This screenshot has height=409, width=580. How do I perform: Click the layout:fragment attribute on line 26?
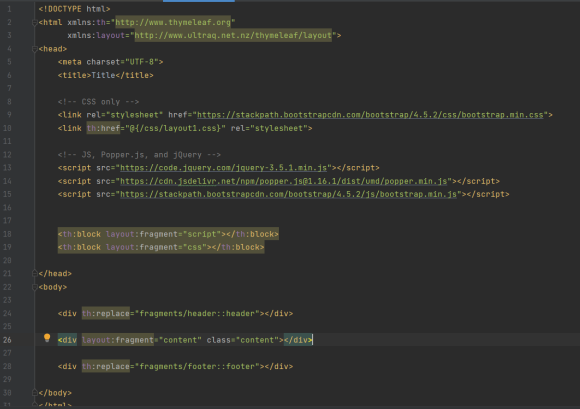pyautogui.click(x=118, y=340)
